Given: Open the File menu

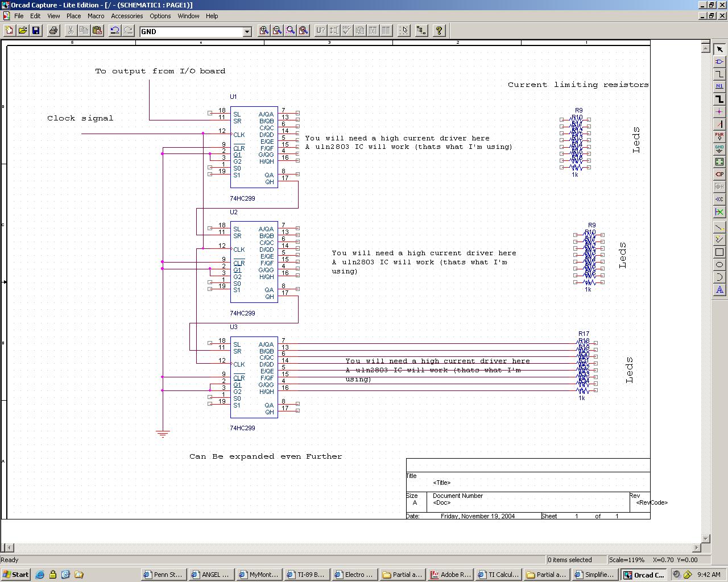Looking at the screenshot, I should [19, 16].
